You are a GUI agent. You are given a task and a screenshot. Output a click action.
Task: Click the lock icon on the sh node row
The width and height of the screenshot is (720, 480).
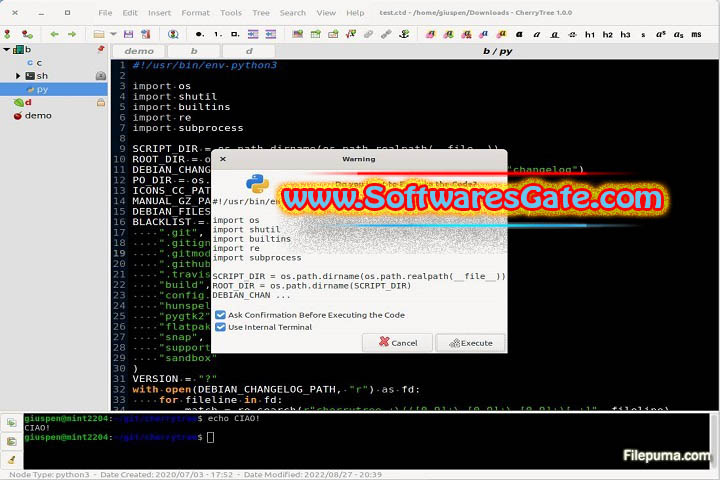pos(101,76)
